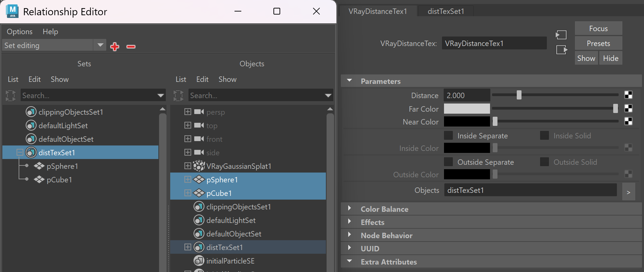Viewport: 644px width, 272px height.
Task: Switch to the VRayDistanceTex1 tab
Action: pyautogui.click(x=378, y=11)
